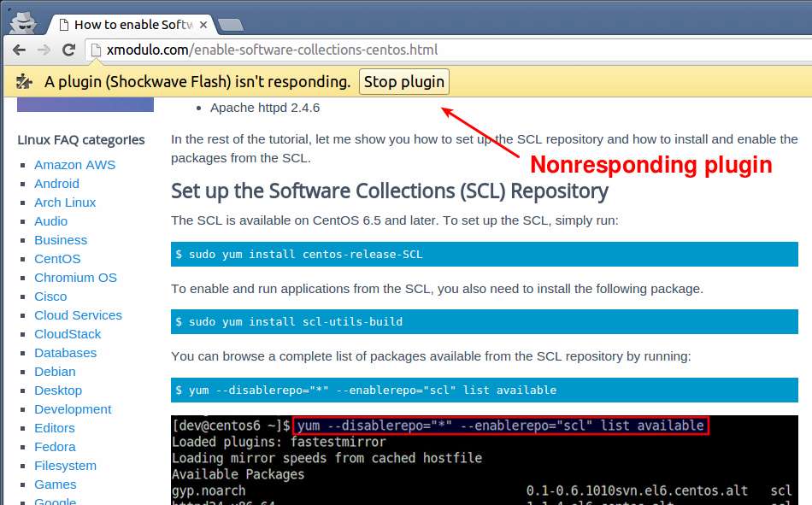Select the 'How to enable Softw' tab
Image resolution: width=812 pixels, height=505 pixels.
point(133,24)
